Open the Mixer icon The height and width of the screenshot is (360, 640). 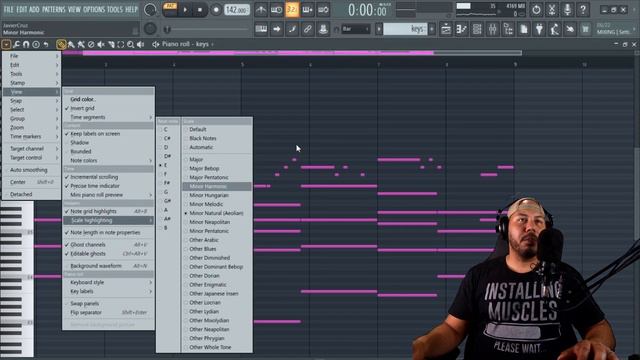point(493,29)
